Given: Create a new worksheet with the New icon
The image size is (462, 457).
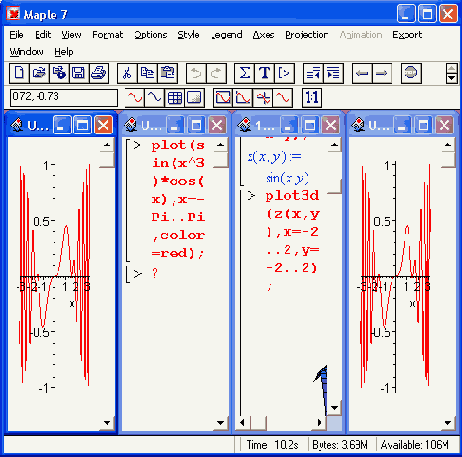Looking at the screenshot, I should pos(19,73).
